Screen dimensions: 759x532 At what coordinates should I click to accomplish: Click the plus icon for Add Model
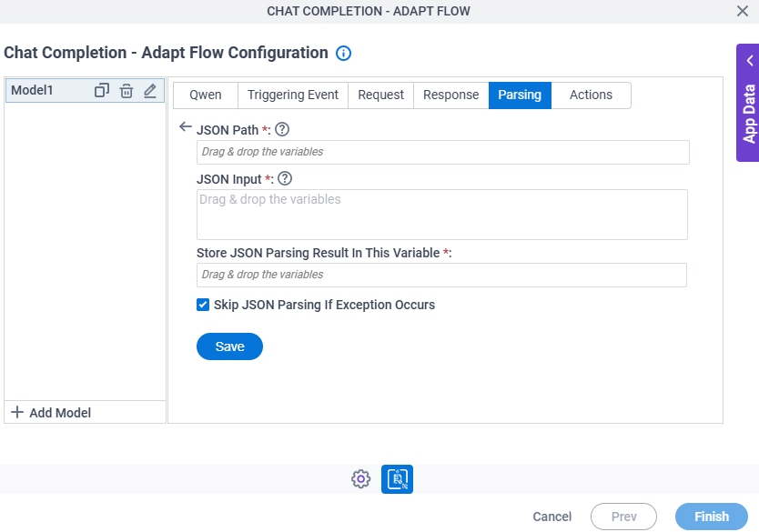pos(17,412)
